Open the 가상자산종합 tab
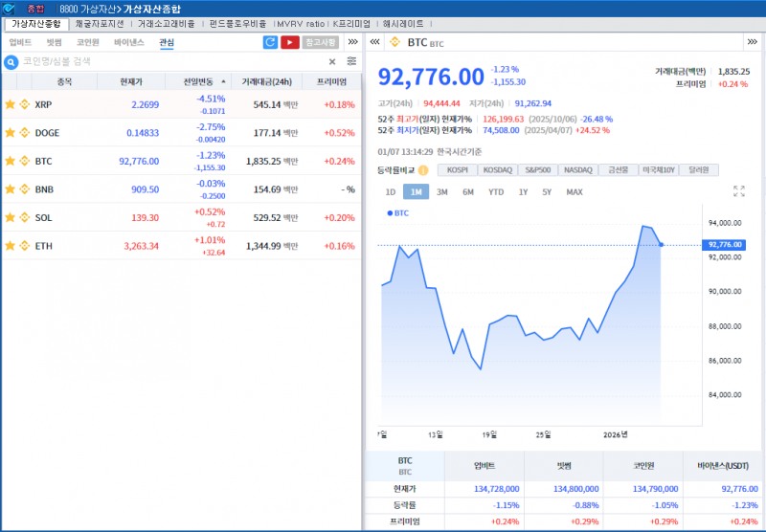The width and height of the screenshot is (766, 532). [x=36, y=24]
